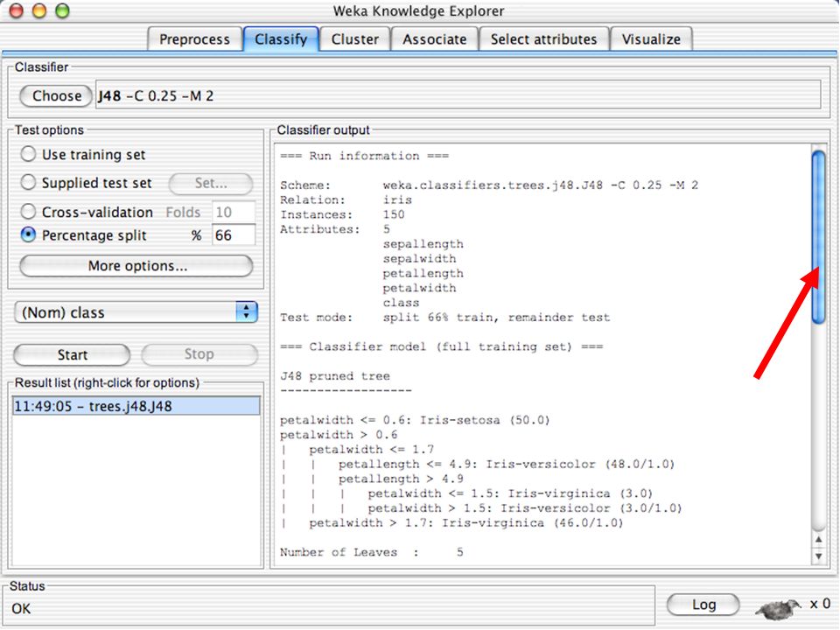Click the Iris-setosa (50.0) tree line
This screenshot has height=630, width=840.
coord(415,420)
